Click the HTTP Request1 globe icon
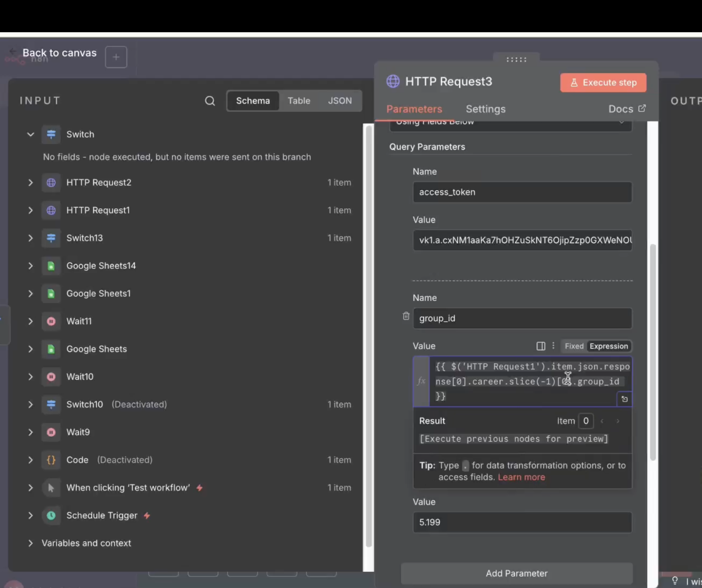 click(51, 210)
